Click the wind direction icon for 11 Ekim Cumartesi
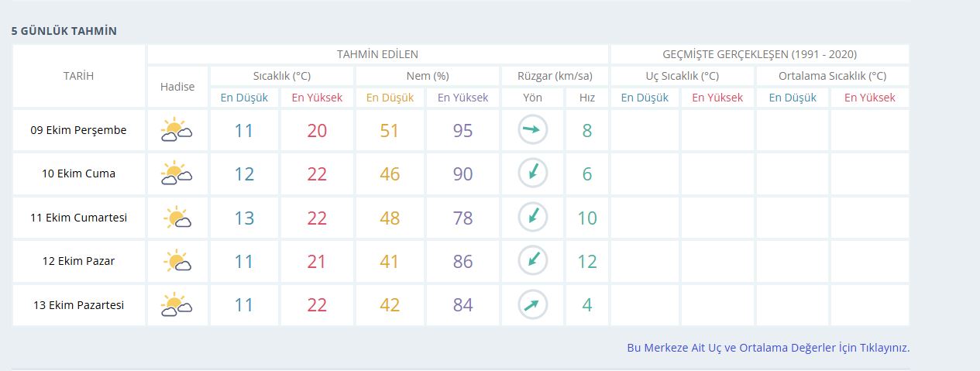This screenshot has width=980, height=371. 532,218
